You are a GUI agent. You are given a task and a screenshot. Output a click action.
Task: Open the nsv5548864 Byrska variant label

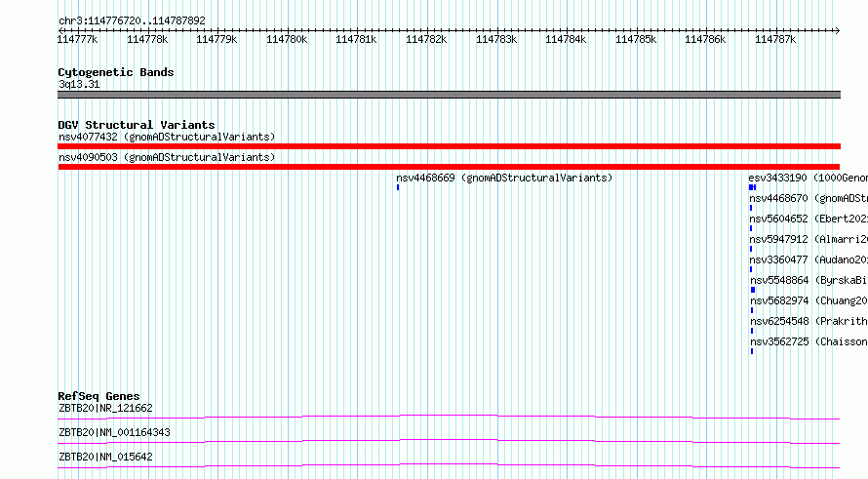click(809, 280)
